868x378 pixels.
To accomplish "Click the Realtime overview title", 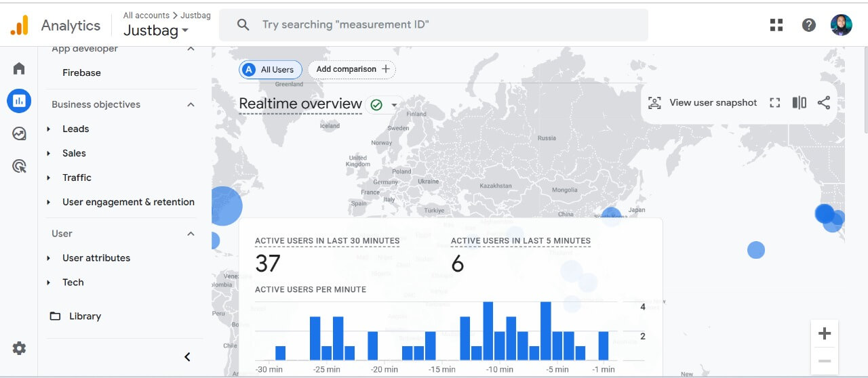I will coord(300,104).
